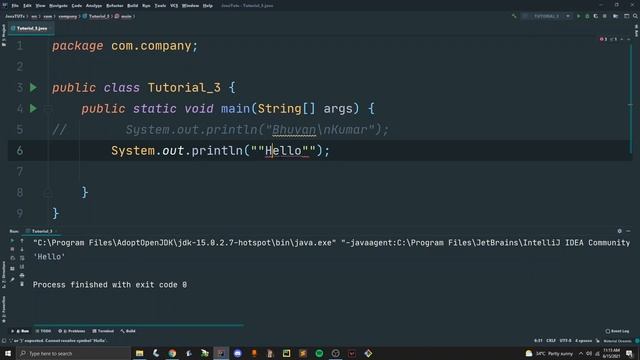Click Tutorial_3 breadcrumb in navigation bar
The image size is (640, 360).
[97, 16]
